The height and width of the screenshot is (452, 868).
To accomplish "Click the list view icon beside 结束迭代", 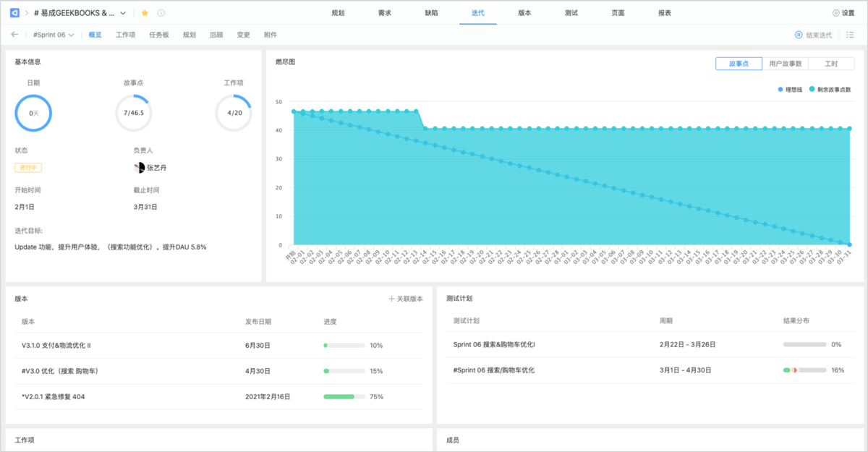I will click(850, 35).
